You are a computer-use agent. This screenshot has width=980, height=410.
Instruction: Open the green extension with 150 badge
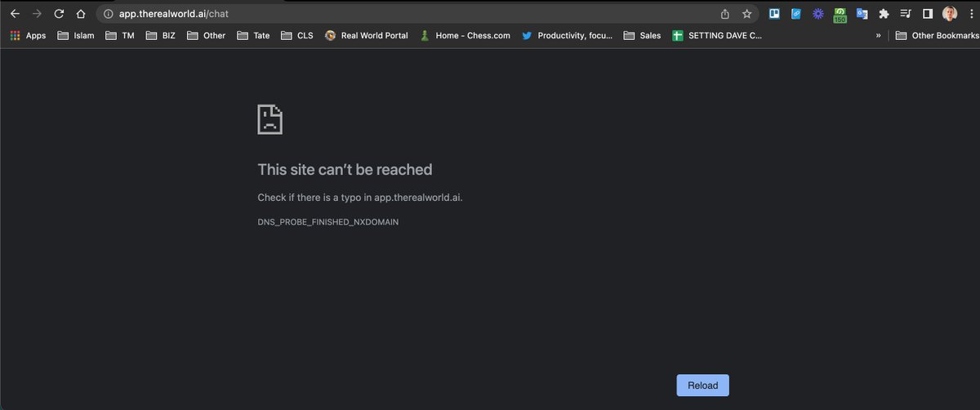click(840, 15)
